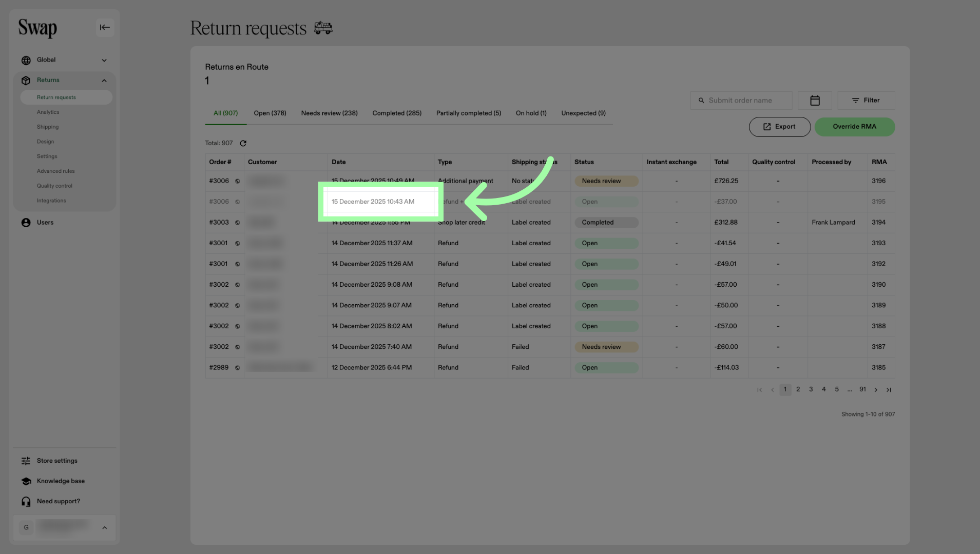Switch to the Completed (285) tab
The image size is (980, 554).
point(397,113)
